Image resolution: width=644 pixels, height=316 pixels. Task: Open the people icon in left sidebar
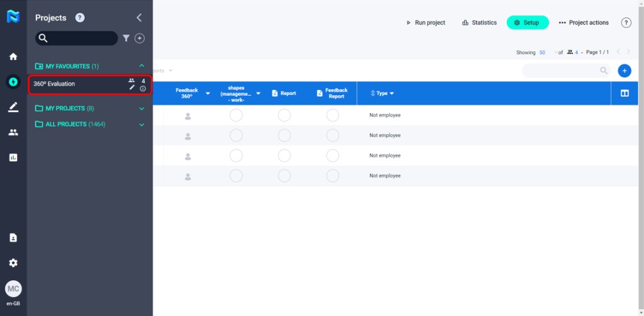tap(13, 132)
